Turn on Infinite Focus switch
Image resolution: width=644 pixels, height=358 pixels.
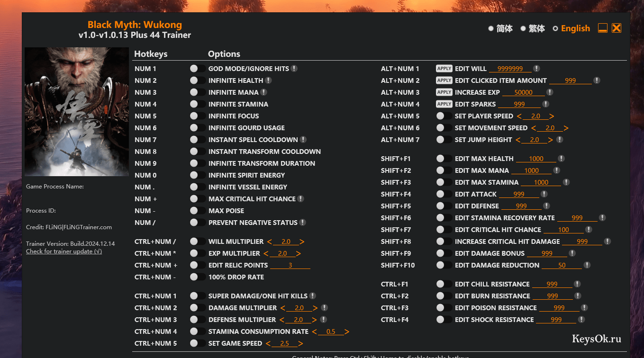198,116
